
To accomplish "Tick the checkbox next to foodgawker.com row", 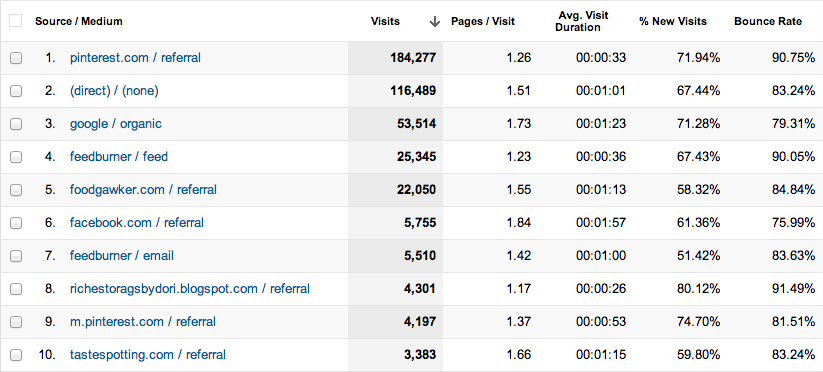I will coord(16,190).
